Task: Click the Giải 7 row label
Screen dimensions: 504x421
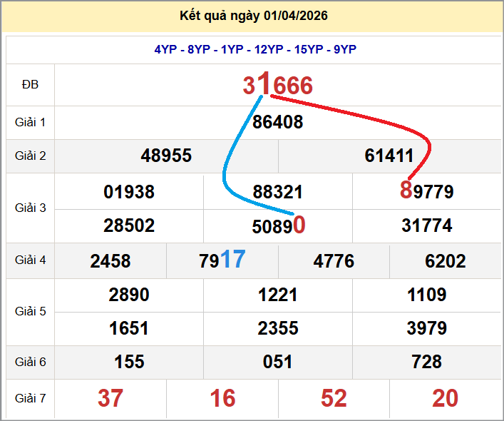Action: click(x=30, y=398)
